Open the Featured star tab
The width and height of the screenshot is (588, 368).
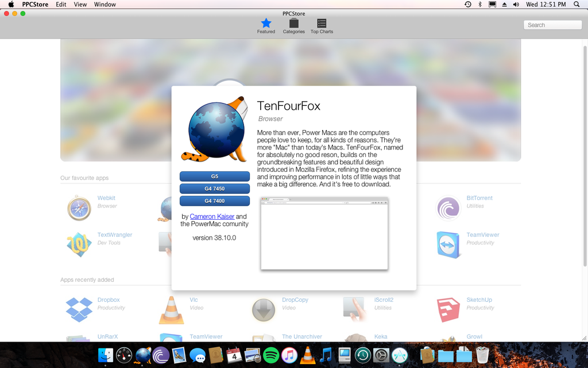click(x=266, y=26)
